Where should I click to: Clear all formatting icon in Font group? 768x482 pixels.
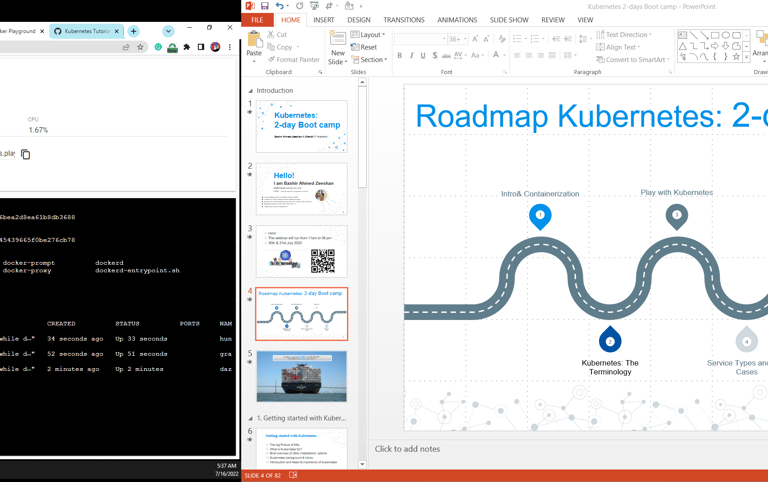point(502,39)
